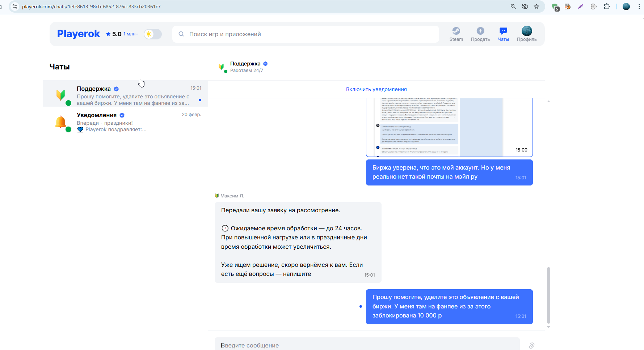The image size is (644, 350).
Task: Click the search magnifier icon in the search field
Action: click(x=181, y=34)
